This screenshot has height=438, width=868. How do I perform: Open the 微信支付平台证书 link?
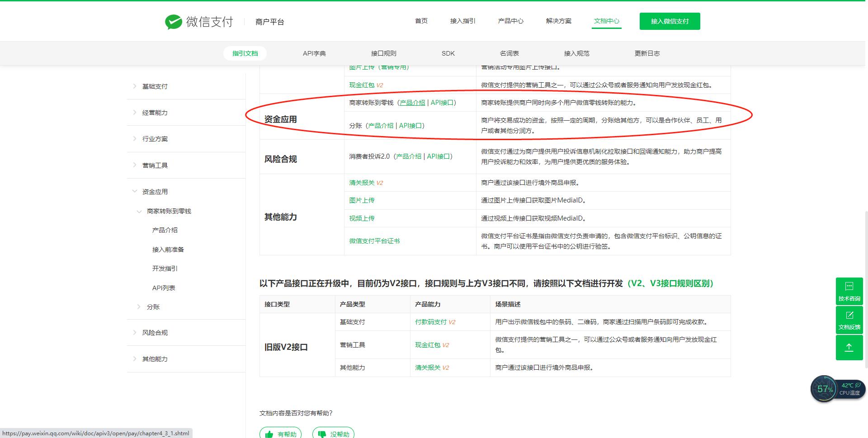(374, 241)
